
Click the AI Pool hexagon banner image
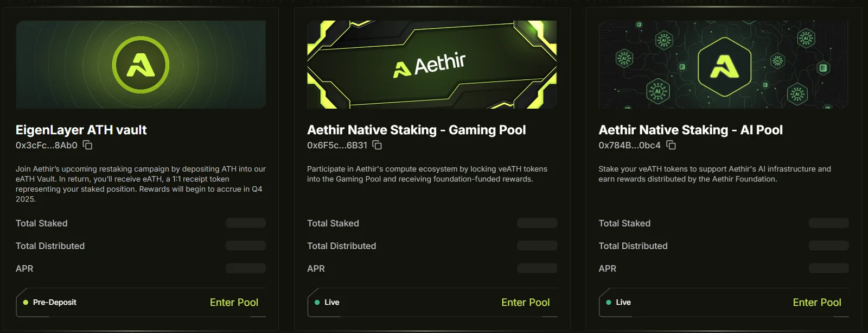pyautogui.click(x=724, y=65)
